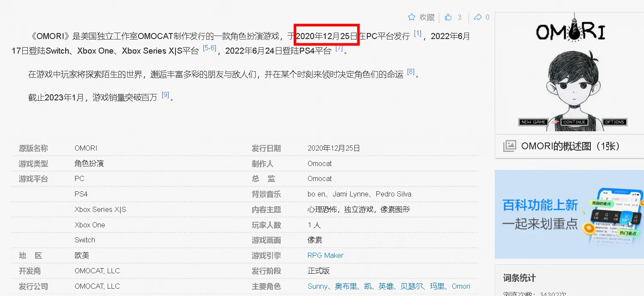Click the like count 3

pyautogui.click(x=460, y=17)
